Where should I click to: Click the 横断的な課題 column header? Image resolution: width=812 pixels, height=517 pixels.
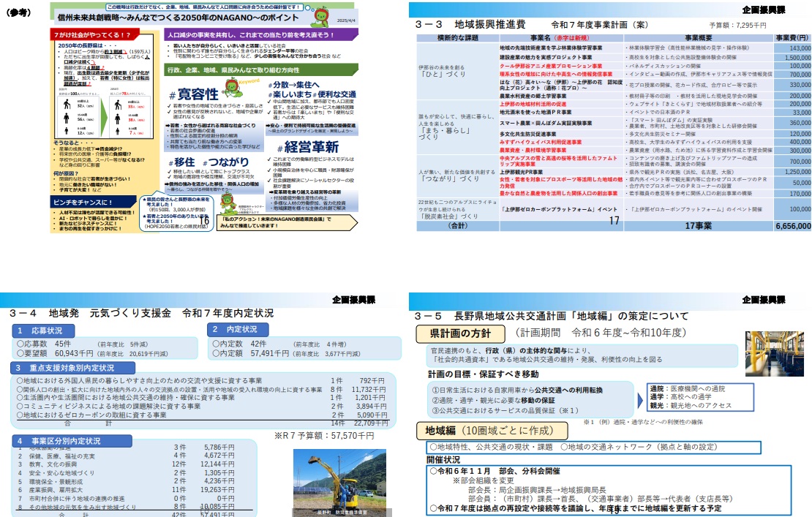tap(458, 38)
